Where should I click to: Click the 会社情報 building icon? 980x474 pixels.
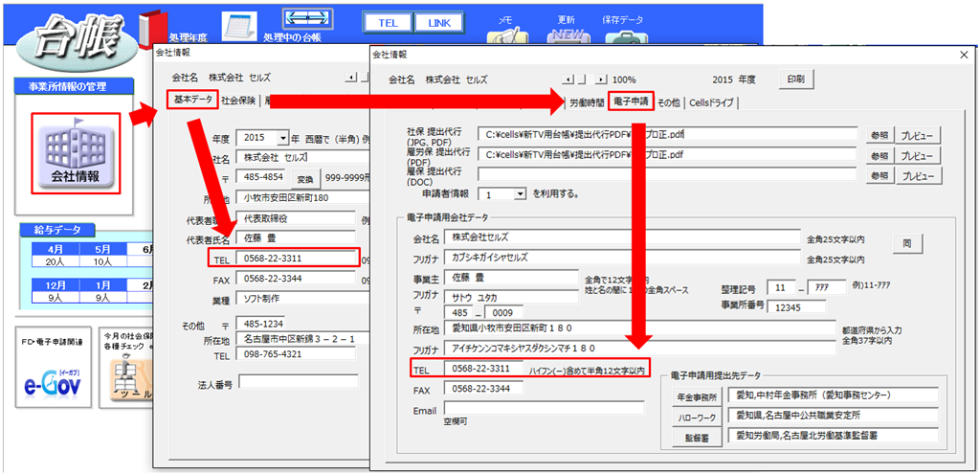click(x=76, y=152)
